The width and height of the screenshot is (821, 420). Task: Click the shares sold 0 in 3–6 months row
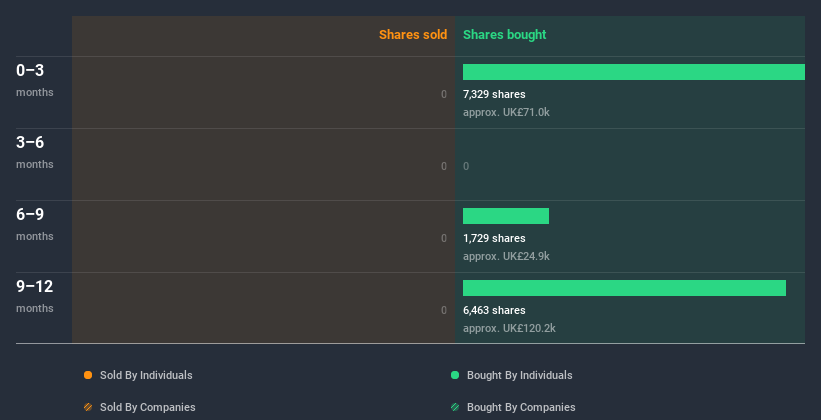click(x=444, y=166)
